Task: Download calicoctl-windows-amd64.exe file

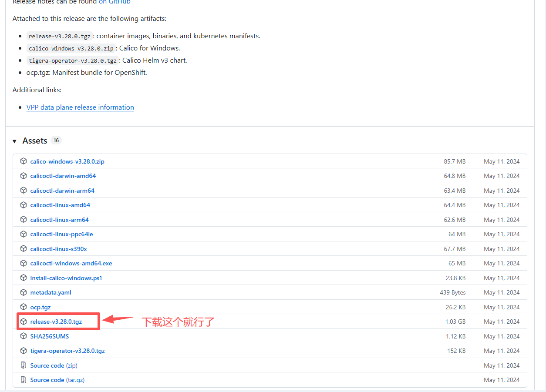Action: coord(71,263)
